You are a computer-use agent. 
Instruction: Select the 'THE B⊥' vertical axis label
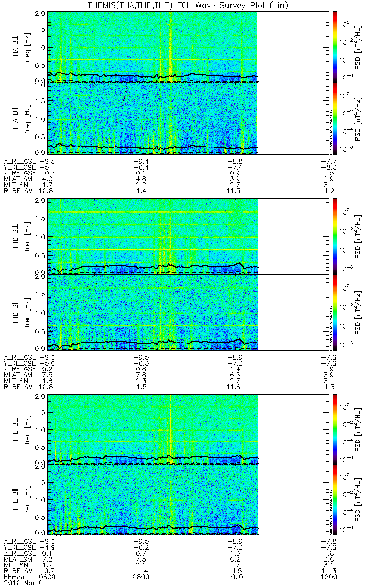coord(16,429)
